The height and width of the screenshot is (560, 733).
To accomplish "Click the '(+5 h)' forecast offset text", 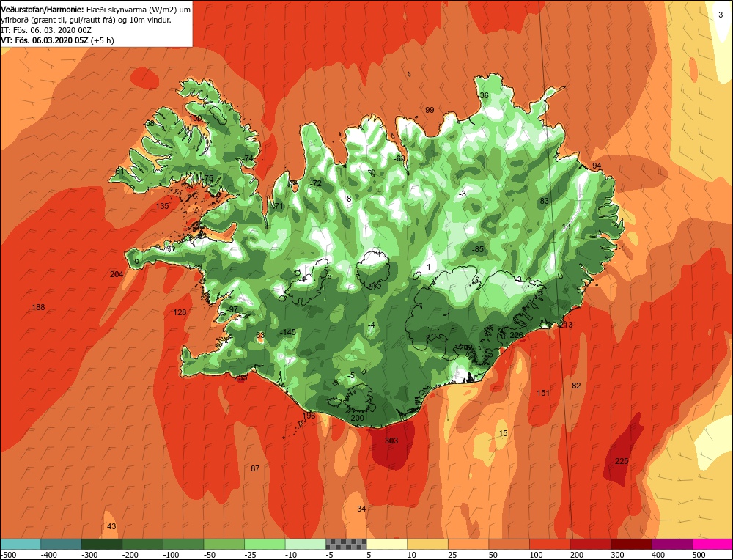I will tap(103, 40).
